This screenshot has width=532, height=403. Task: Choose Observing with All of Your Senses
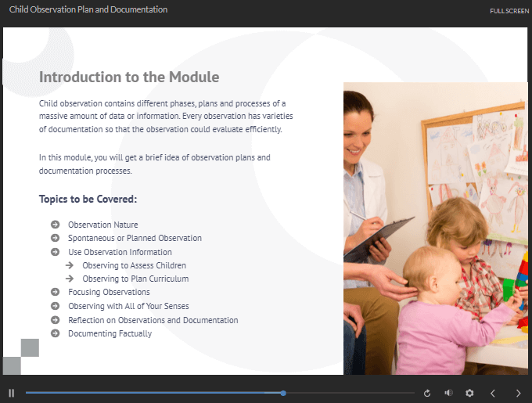128,306
